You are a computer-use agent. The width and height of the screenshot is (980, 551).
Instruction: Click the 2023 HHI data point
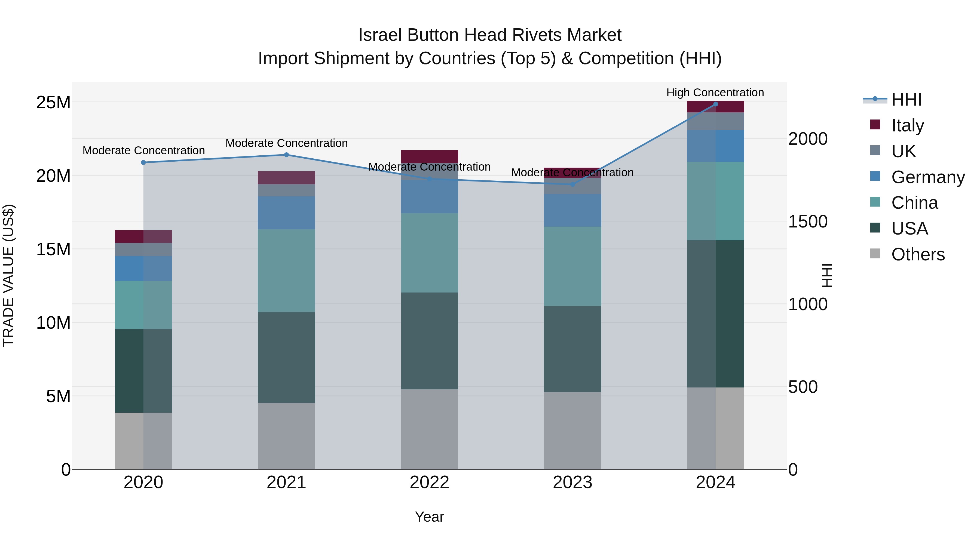click(x=572, y=184)
